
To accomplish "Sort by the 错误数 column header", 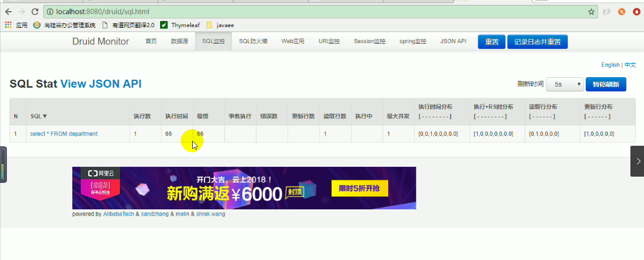I will [x=269, y=116].
